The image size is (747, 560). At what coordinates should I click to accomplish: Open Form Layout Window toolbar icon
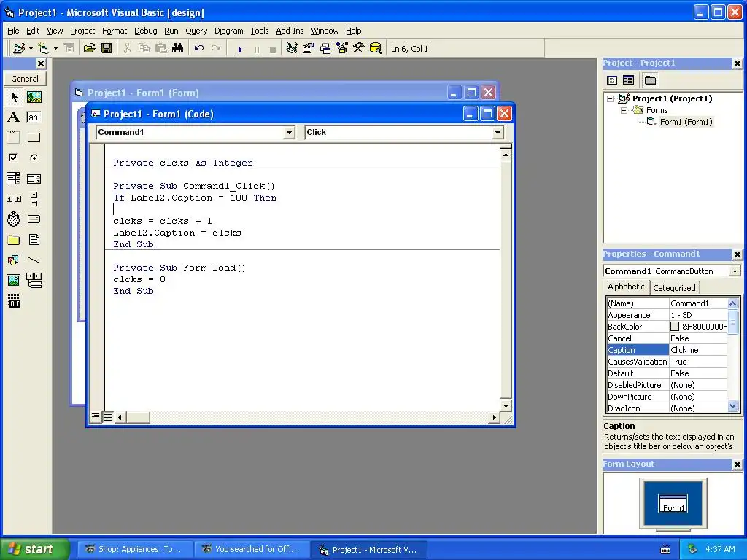tap(325, 48)
